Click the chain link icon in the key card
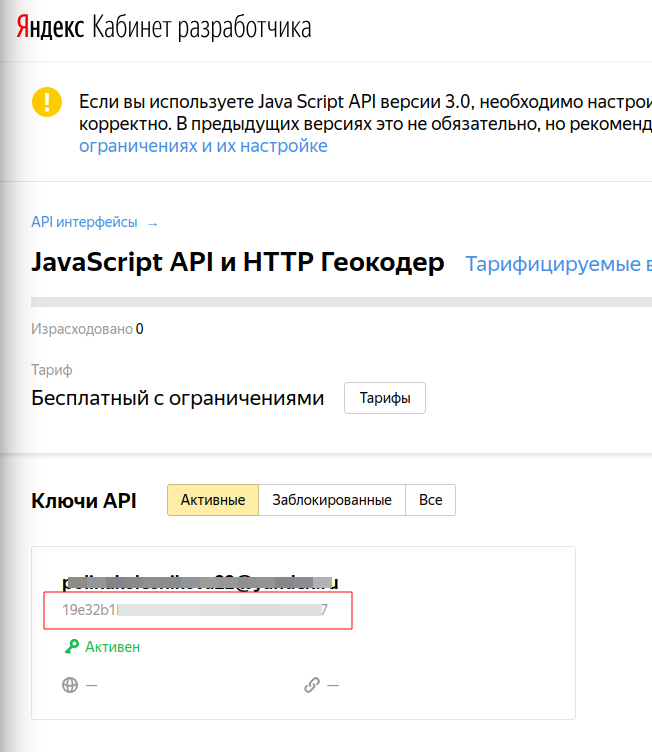Image resolution: width=652 pixels, height=752 pixels. click(x=312, y=685)
